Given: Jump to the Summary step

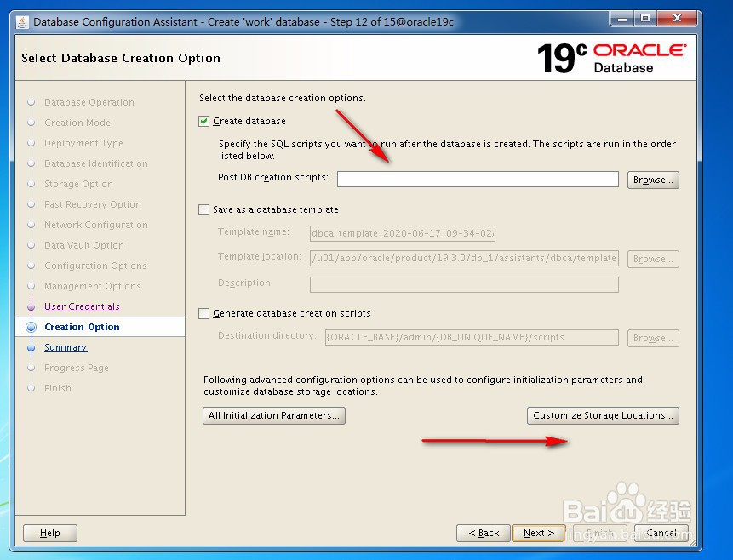Looking at the screenshot, I should [x=66, y=347].
